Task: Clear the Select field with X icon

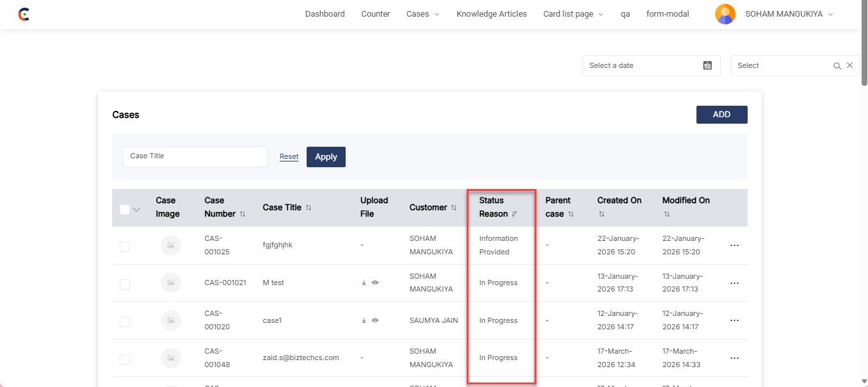Action: click(849, 65)
